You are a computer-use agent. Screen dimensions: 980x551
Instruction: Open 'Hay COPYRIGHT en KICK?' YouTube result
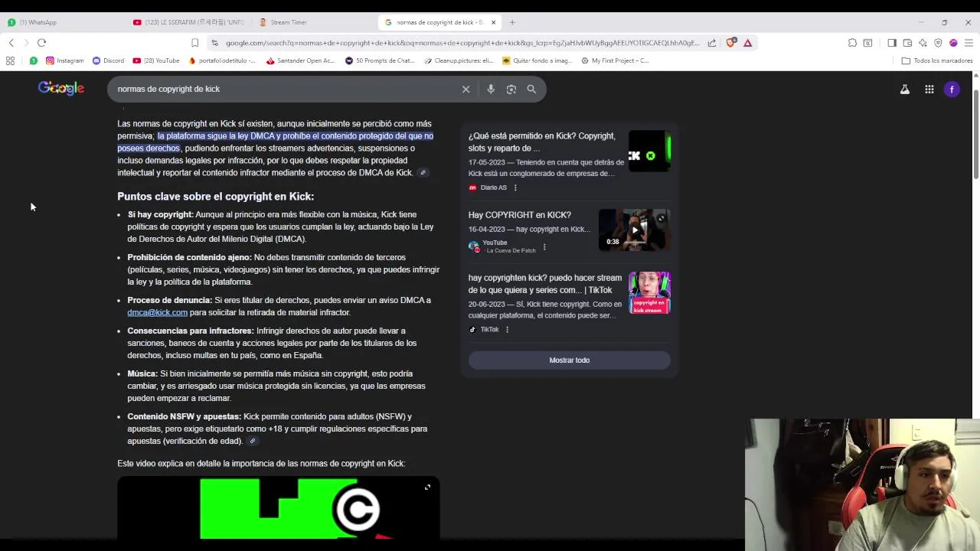click(x=520, y=215)
